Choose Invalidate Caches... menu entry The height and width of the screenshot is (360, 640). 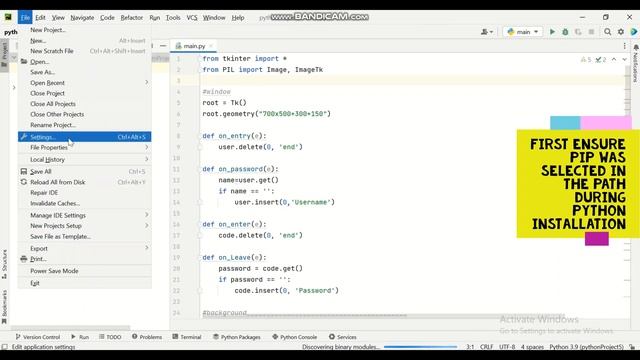coord(84,203)
